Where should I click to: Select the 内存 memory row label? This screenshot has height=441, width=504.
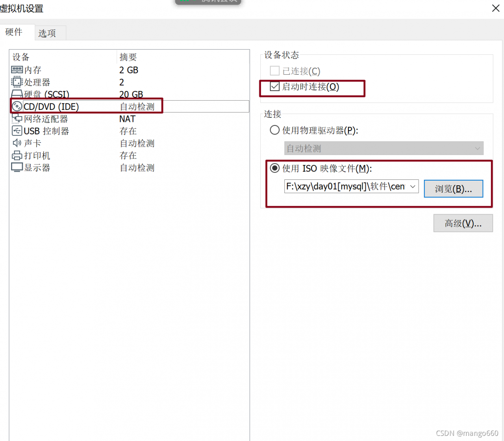[x=33, y=70]
